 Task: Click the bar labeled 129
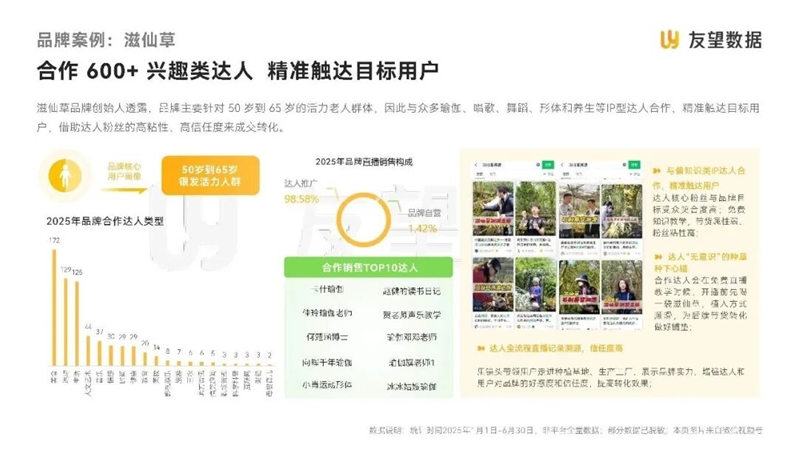pos(66,322)
